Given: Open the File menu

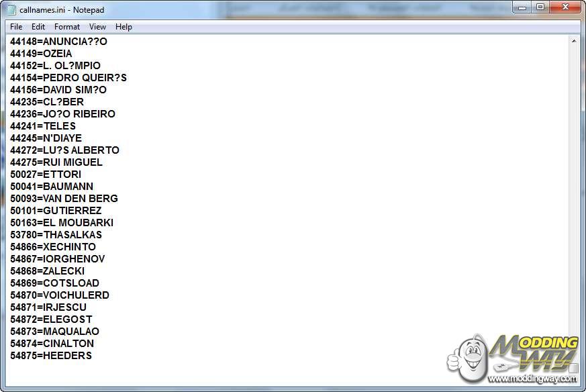Looking at the screenshot, I should (16, 27).
